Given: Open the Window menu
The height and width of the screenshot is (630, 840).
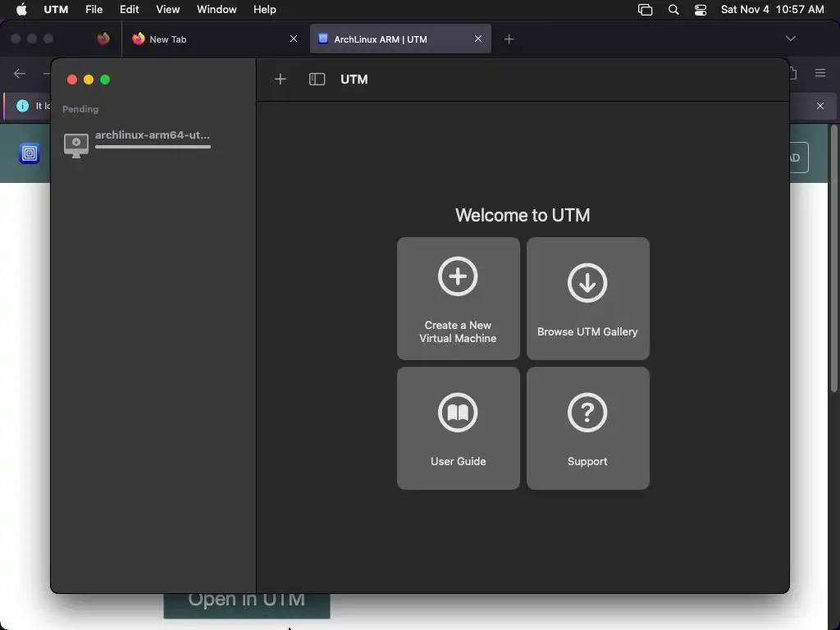Looking at the screenshot, I should click(x=217, y=10).
